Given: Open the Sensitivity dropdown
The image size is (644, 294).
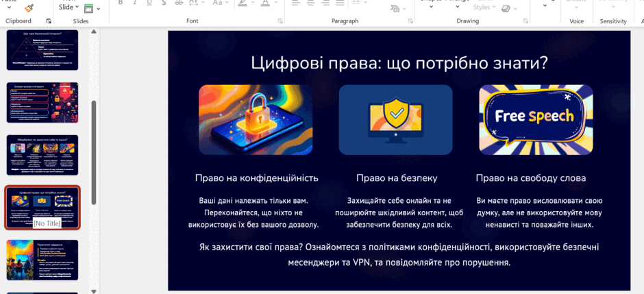Looking at the screenshot, I should (613, 7).
